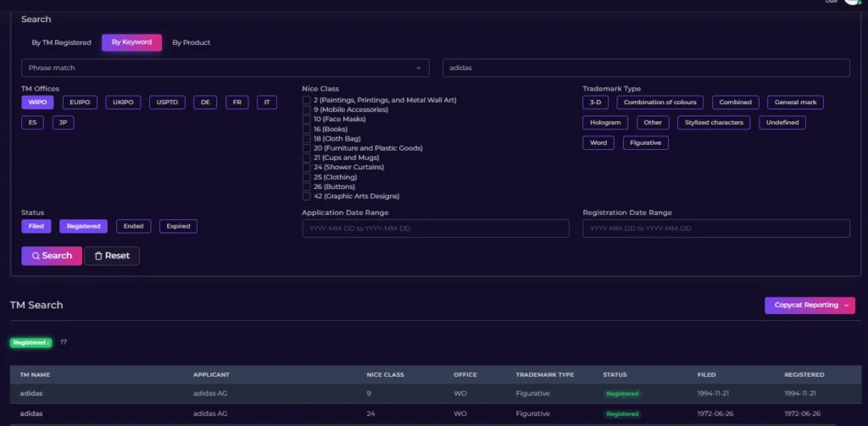Image resolution: width=868 pixels, height=426 pixels.
Task: Select the By Keyword tab
Action: (131, 42)
